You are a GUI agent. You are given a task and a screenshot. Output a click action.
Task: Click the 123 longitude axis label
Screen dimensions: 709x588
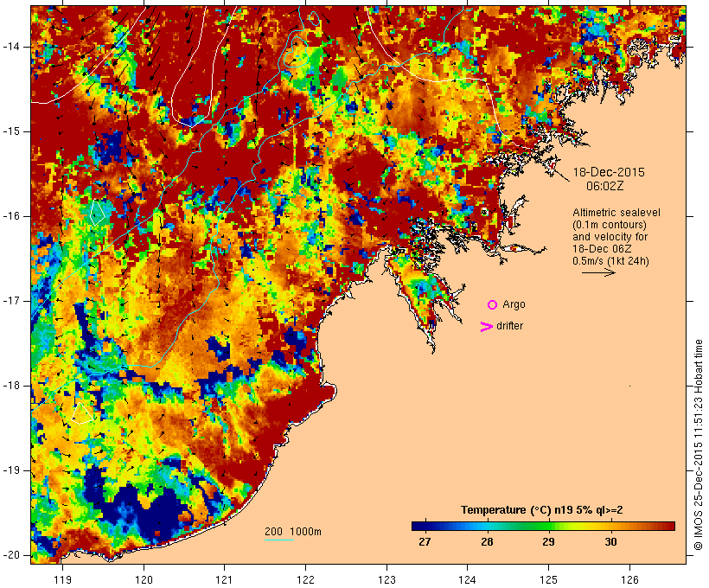386,580
